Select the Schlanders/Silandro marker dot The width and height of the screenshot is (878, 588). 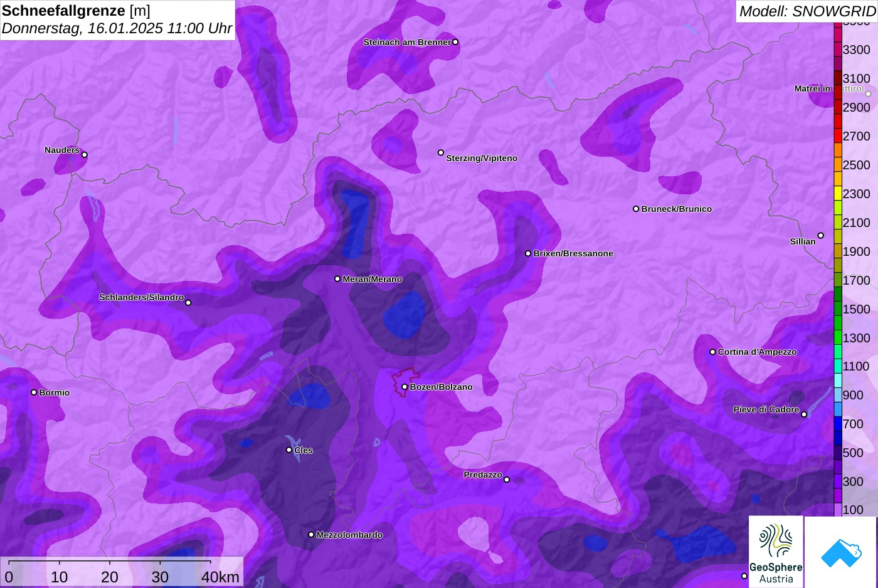[x=188, y=303]
